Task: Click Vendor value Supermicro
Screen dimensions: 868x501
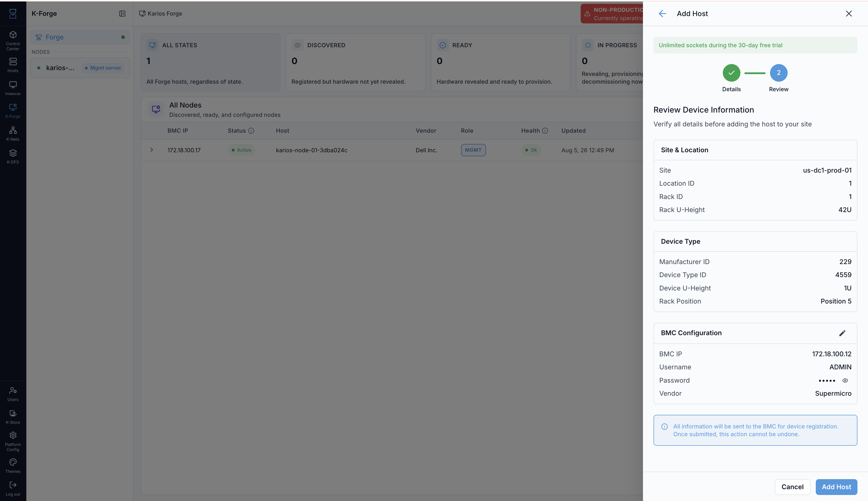Action: [833, 393]
